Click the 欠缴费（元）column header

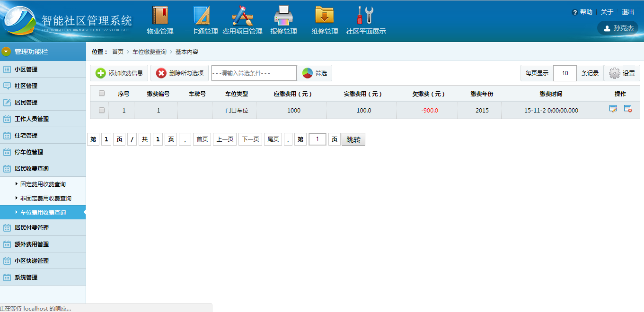click(428, 94)
